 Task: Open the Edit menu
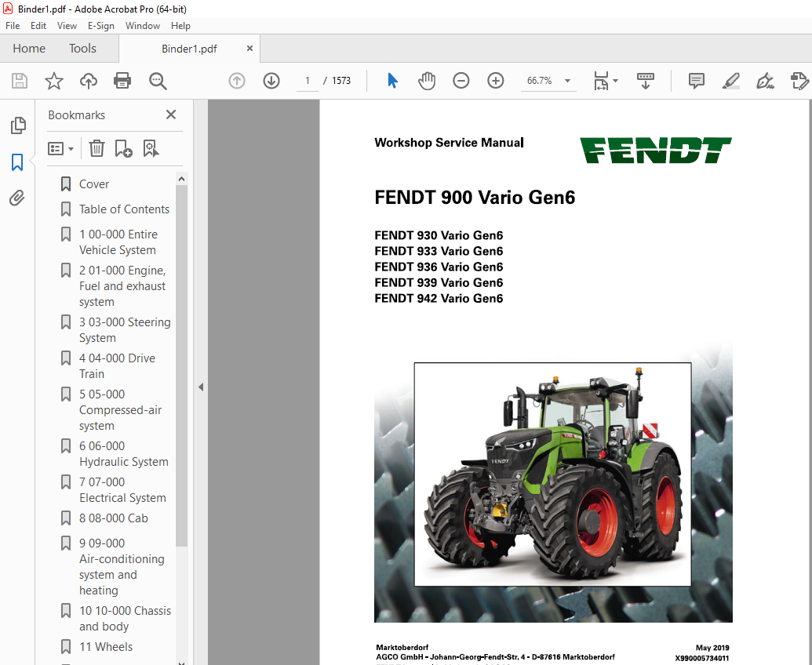38,26
